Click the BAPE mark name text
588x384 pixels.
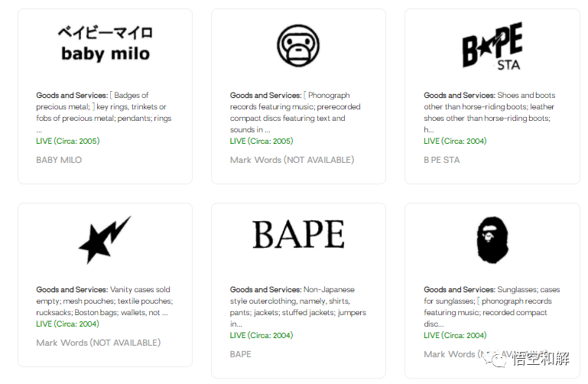(240, 354)
